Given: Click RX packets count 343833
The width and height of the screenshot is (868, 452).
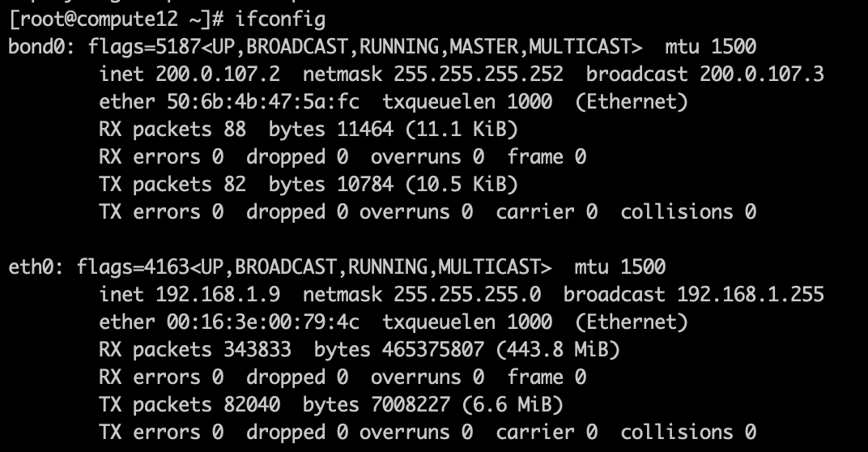Looking at the screenshot, I should tap(257, 349).
